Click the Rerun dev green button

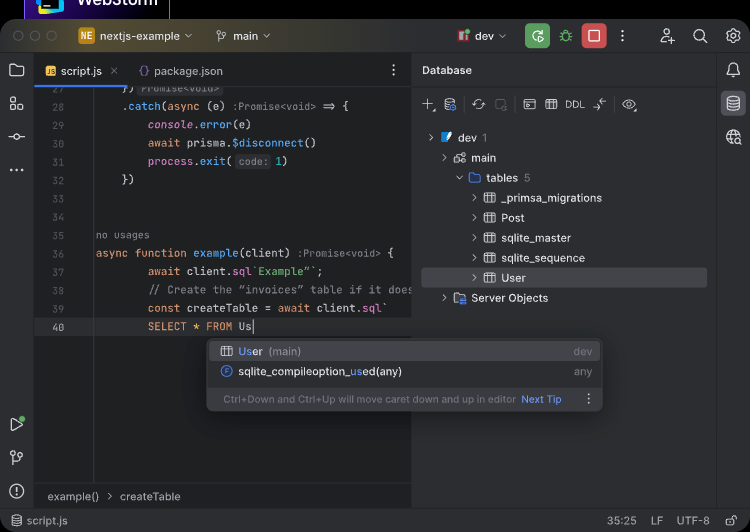pos(537,36)
